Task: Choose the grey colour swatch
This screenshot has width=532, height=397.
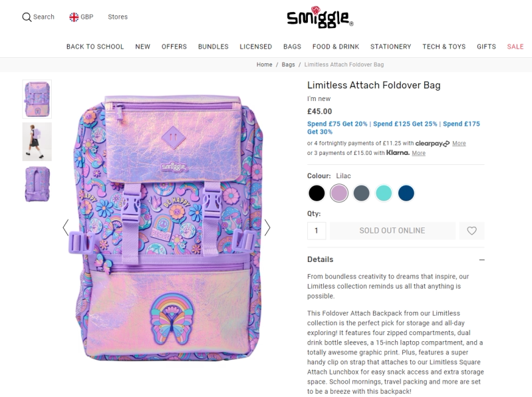Action: click(x=361, y=193)
